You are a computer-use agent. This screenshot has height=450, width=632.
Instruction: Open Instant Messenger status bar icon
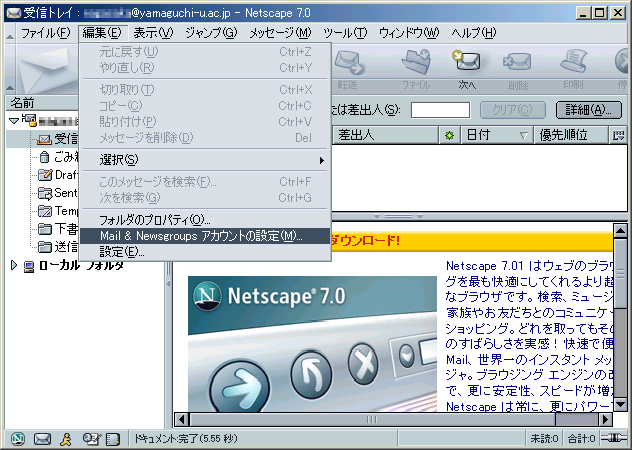coord(66,439)
